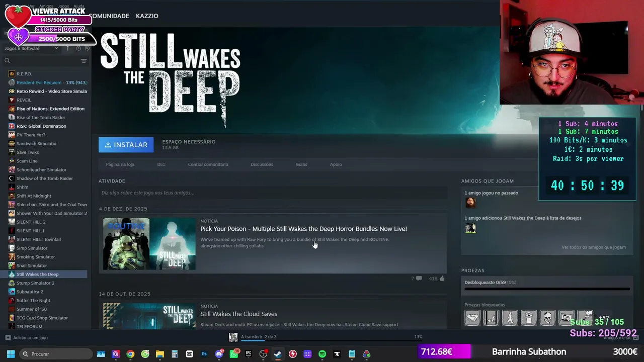Open Discord from the taskbar

point(219,354)
